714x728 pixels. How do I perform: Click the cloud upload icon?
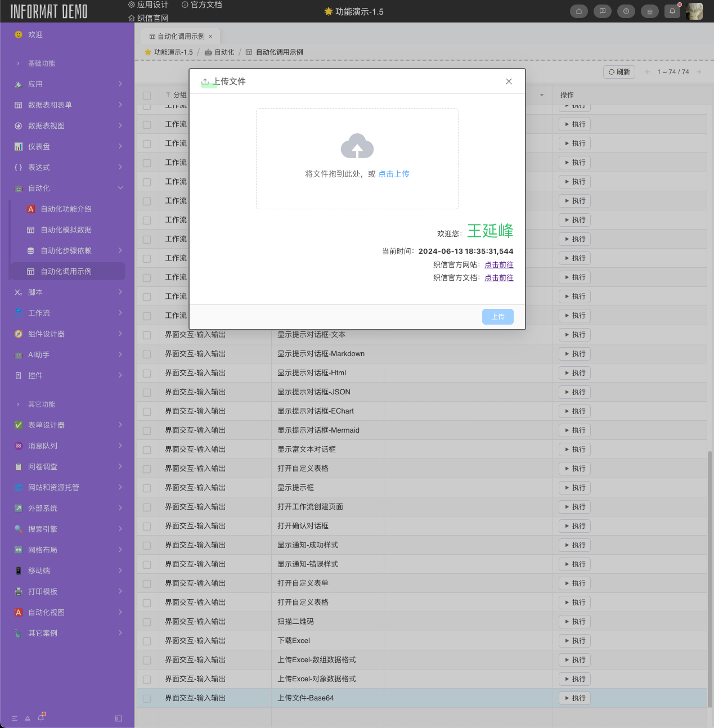point(357,146)
